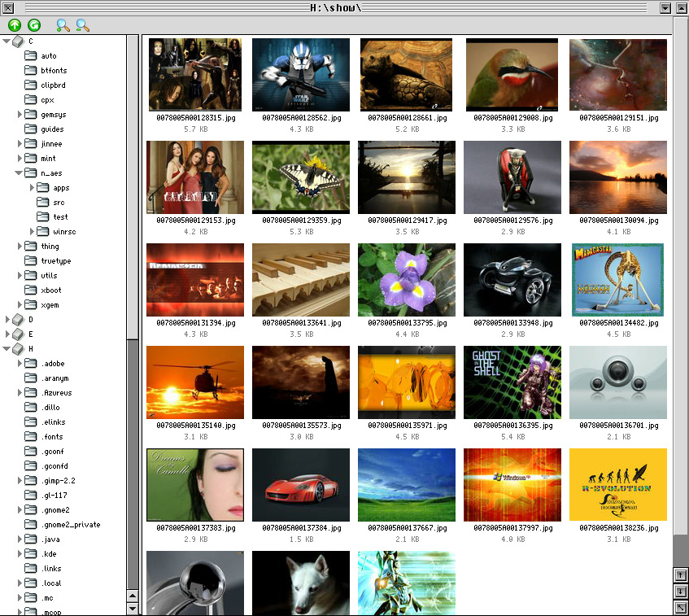This screenshot has height=616, width=689.
Task: Click the zoom out magnifier icon
Action: pos(82,25)
